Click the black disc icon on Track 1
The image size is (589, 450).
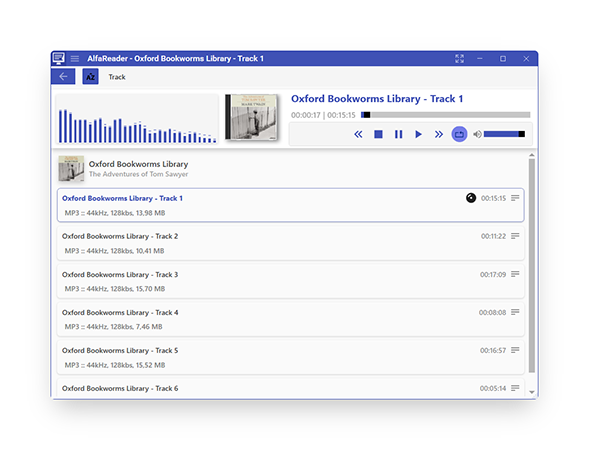471,198
